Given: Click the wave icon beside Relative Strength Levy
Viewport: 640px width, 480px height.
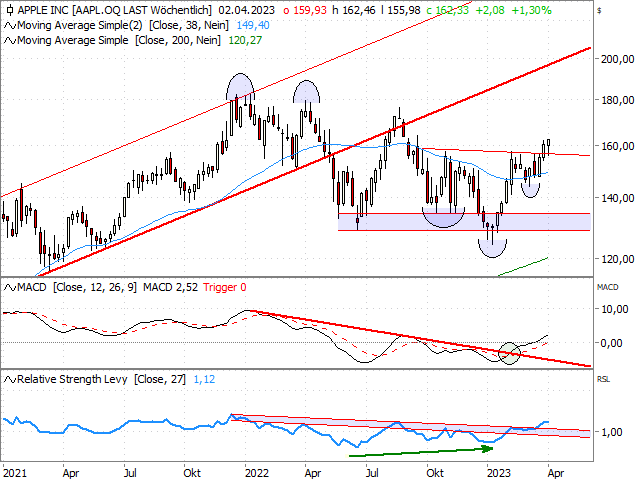Looking at the screenshot, I should (x=10, y=380).
